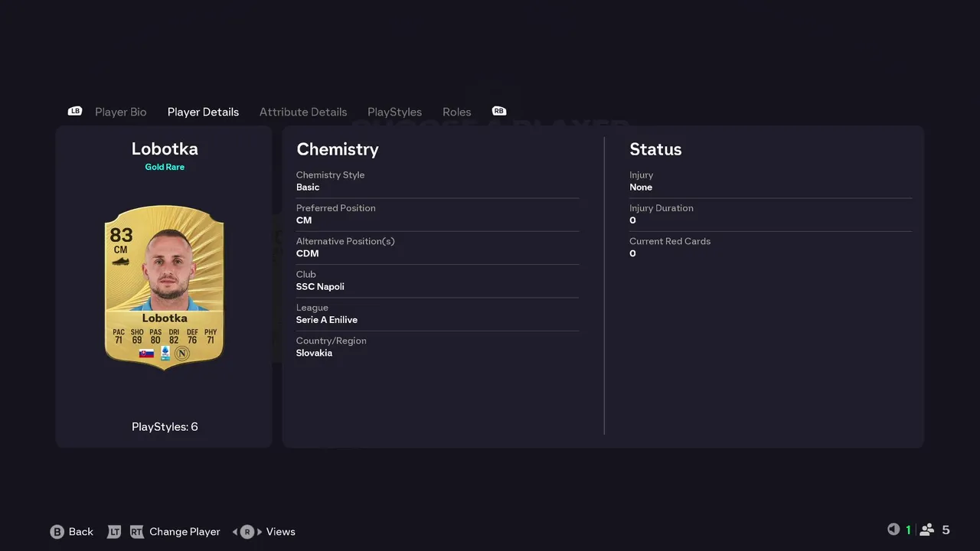
Task: Click the PAC 71 stat on card
Action: 119,336
